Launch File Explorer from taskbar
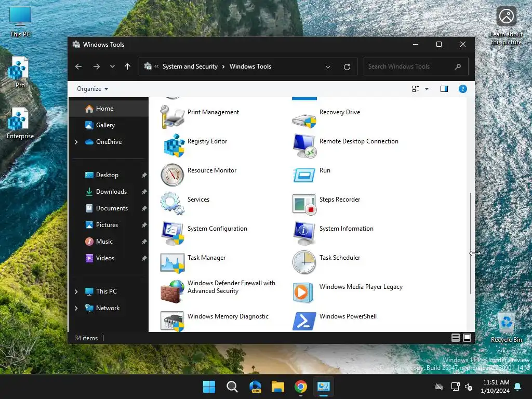Screen dimensions: 532x399 [278, 387]
